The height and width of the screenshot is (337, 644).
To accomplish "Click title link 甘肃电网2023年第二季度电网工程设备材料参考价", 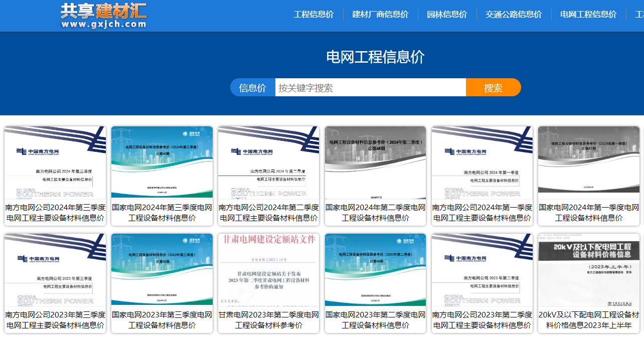I will pos(268,320).
